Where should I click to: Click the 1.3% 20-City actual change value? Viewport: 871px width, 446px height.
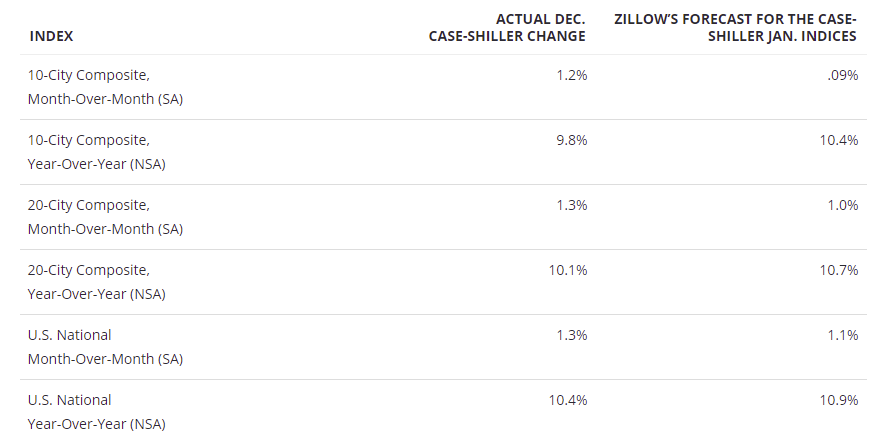(x=572, y=205)
